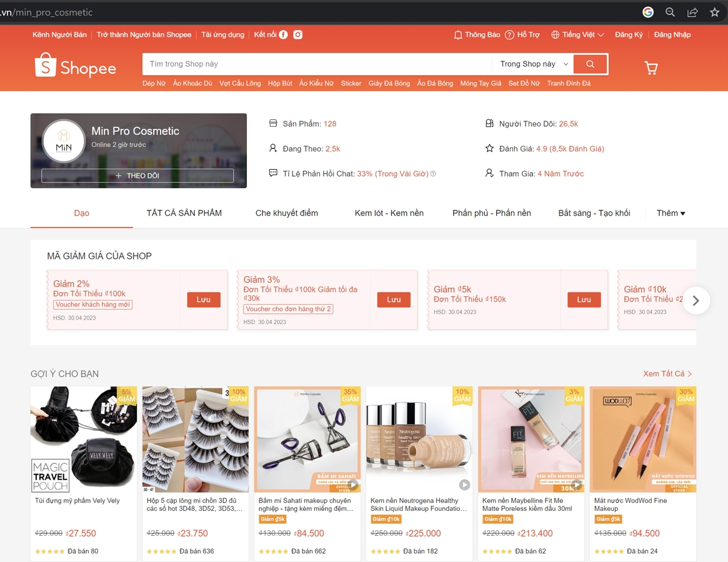This screenshot has width=728, height=562.
Task: Click the Sản Phẩm: 128 count
Action: (309, 124)
